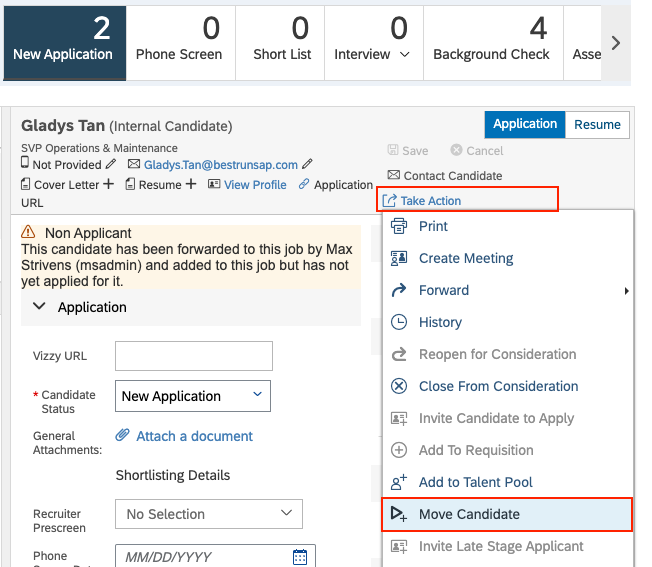Viewport: 652px width, 567px height.
Task: Click the Vizzy URL input field
Action: pos(194,356)
